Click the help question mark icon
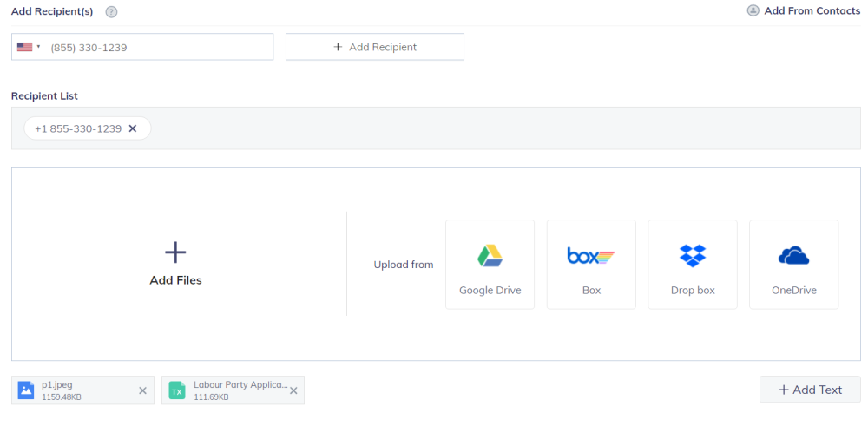Screen dimensions: 868x426 [111, 11]
